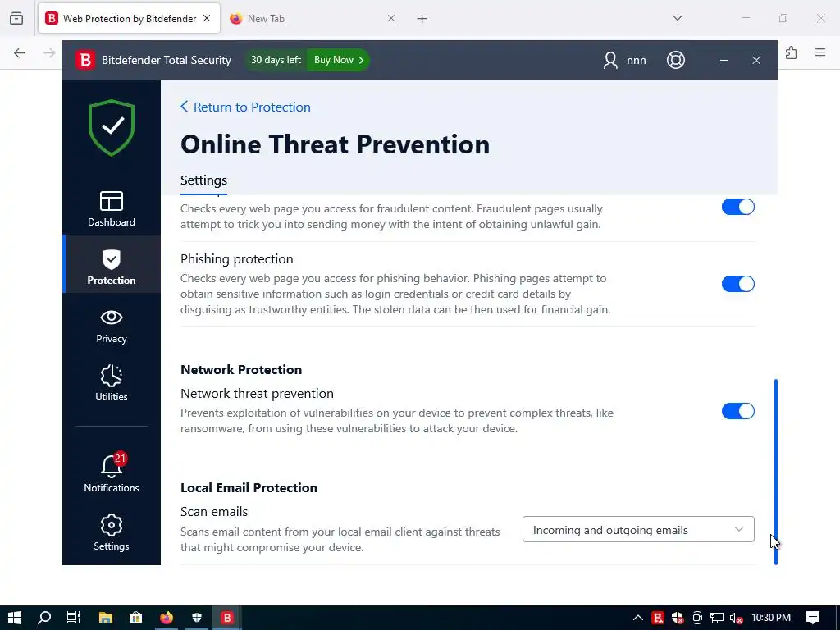Viewport: 840px width, 630px height.
Task: Click the green shield status icon
Action: (112, 127)
